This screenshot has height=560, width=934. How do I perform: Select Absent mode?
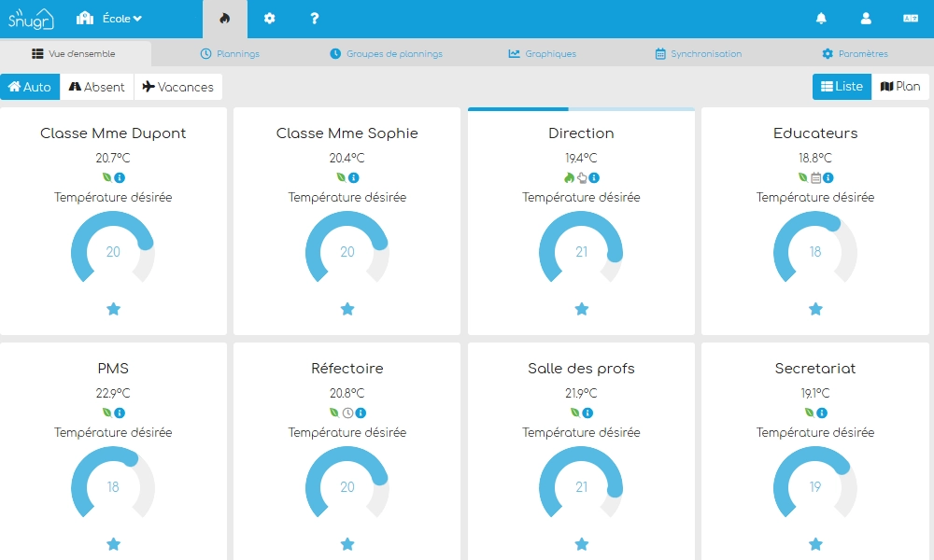(97, 87)
